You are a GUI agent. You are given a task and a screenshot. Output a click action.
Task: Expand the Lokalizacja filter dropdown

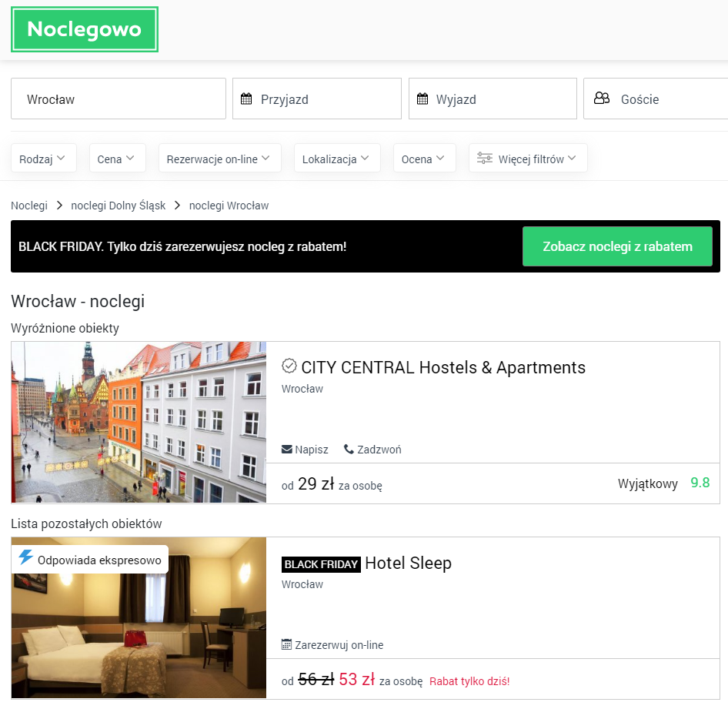click(x=337, y=159)
